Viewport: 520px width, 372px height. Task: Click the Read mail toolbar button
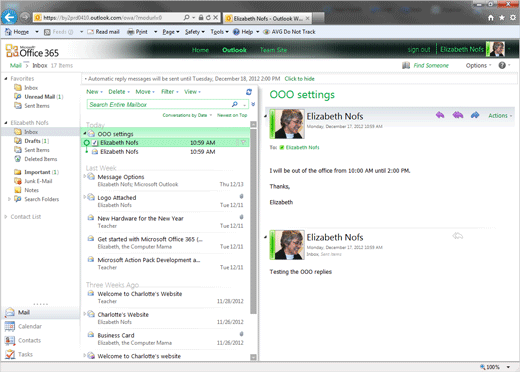[103, 32]
